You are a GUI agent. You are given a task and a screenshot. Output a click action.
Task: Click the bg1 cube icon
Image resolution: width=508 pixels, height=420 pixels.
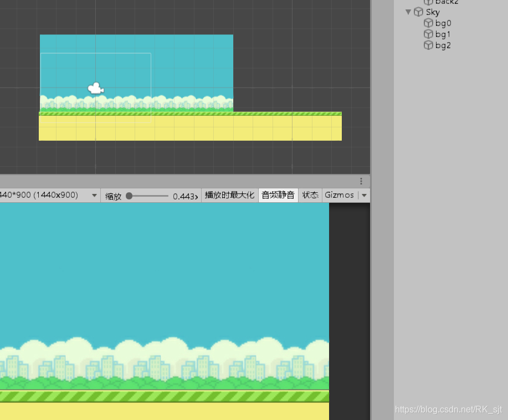pos(428,34)
